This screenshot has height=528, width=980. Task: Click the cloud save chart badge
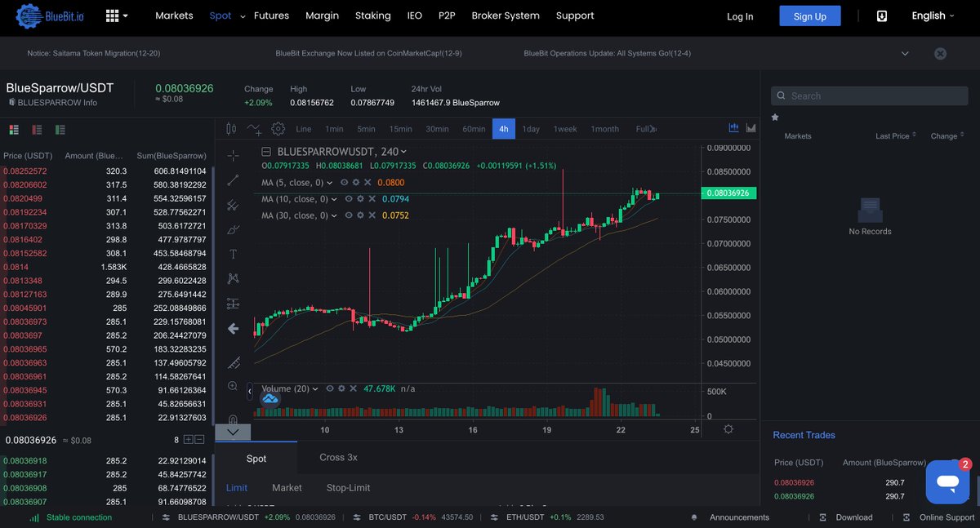pos(269,399)
